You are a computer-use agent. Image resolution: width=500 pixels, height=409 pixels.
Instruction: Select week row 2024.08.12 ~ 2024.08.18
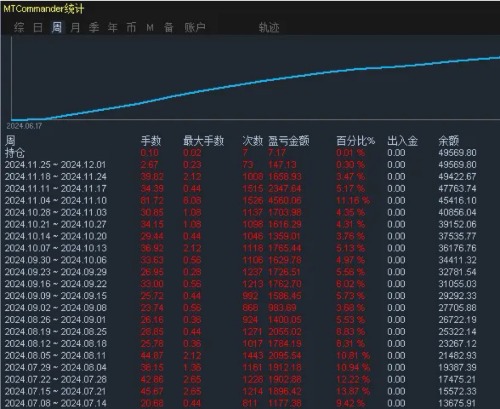241,344
